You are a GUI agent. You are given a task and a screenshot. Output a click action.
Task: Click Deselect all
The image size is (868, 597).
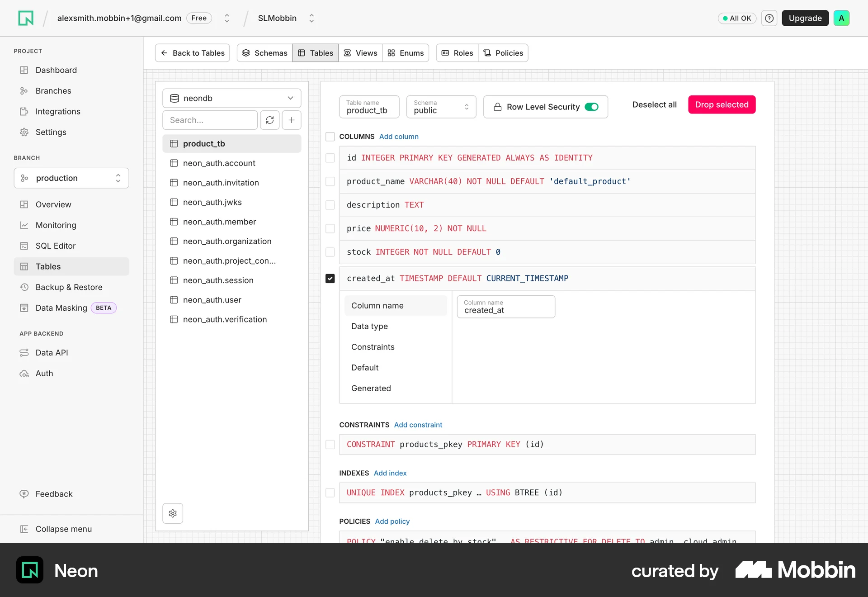coord(655,104)
